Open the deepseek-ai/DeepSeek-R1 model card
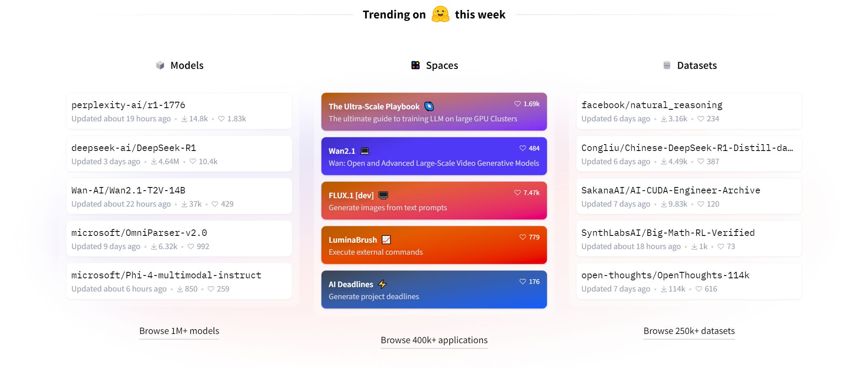The width and height of the screenshot is (868, 368). pyautogui.click(x=179, y=154)
